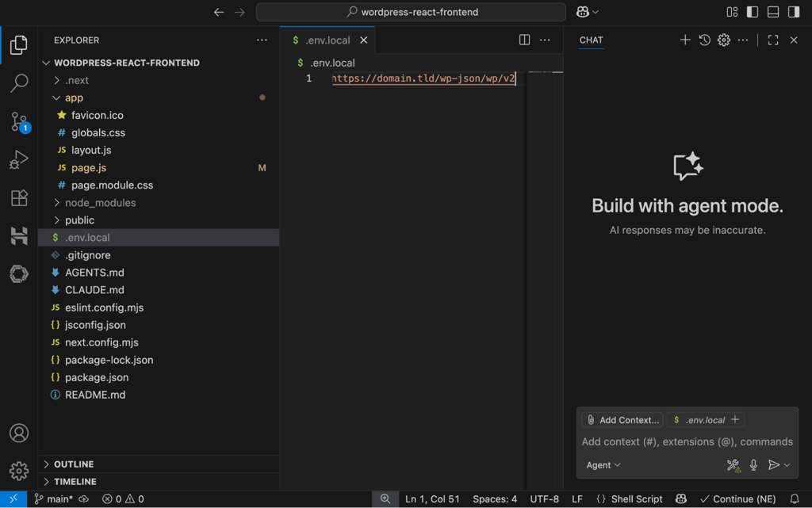The height and width of the screenshot is (508, 812).
Task: Open the Explorer view in activity bar
Action: [19, 45]
